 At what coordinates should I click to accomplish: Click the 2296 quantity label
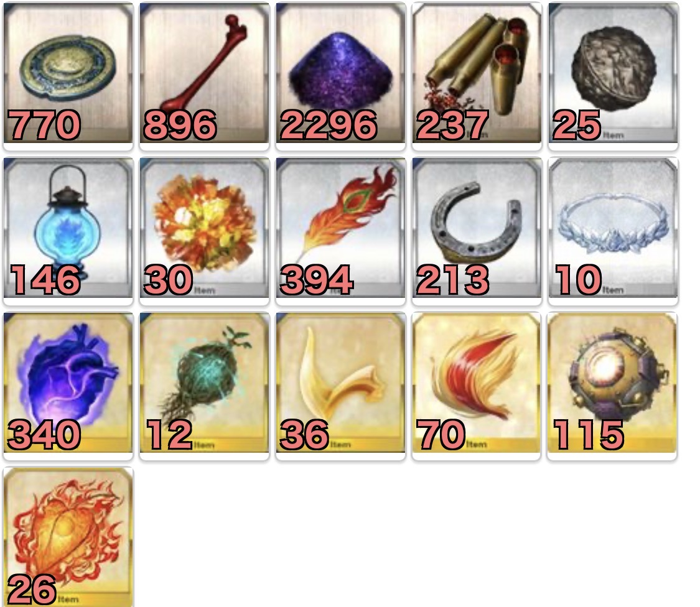pos(329,125)
